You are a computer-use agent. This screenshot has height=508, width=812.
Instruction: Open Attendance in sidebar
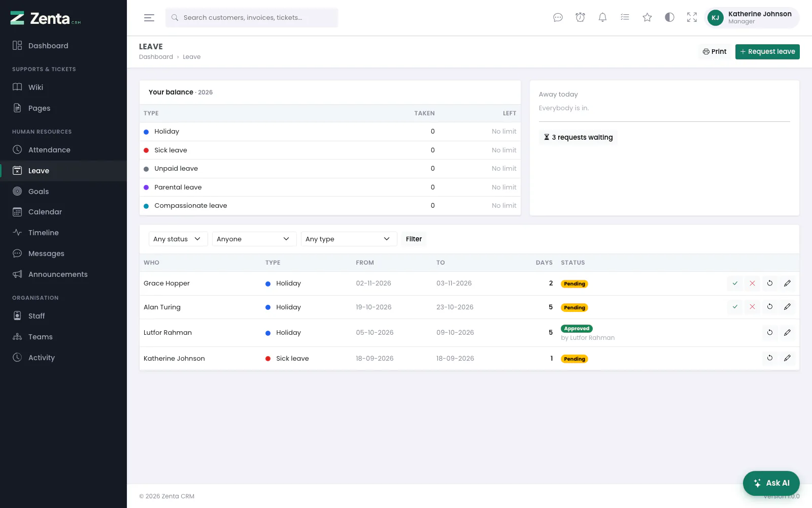click(63, 150)
